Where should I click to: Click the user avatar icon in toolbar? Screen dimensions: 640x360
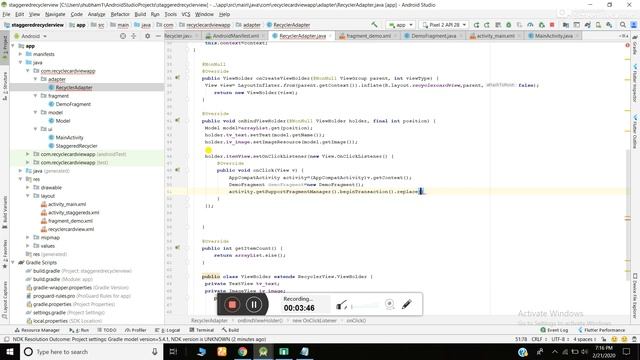634,25
